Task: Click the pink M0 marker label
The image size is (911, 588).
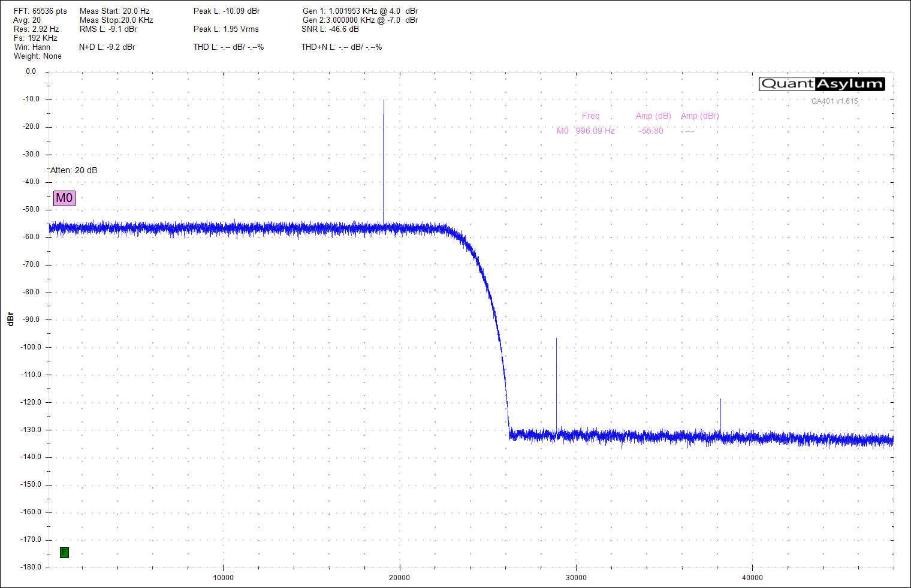Action: (64, 198)
